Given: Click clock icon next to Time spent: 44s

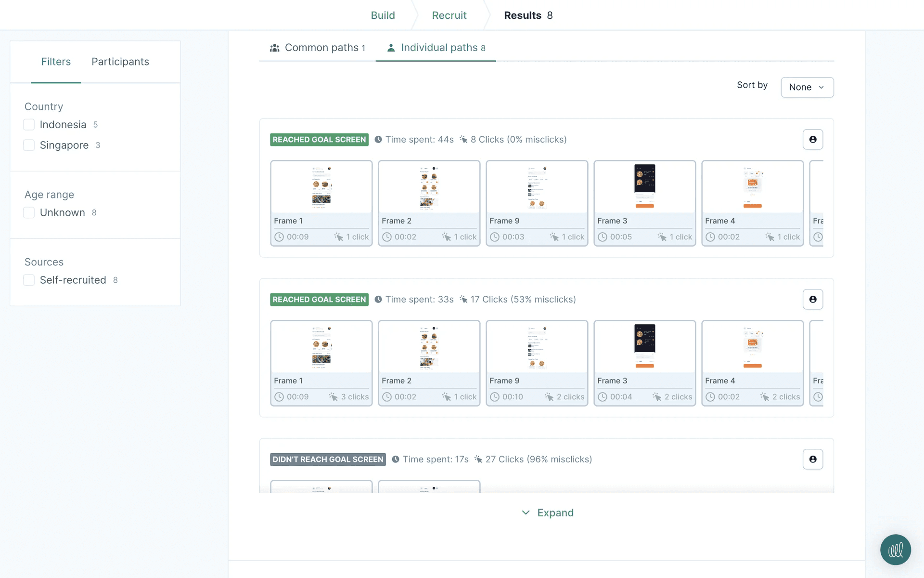Looking at the screenshot, I should coord(378,139).
